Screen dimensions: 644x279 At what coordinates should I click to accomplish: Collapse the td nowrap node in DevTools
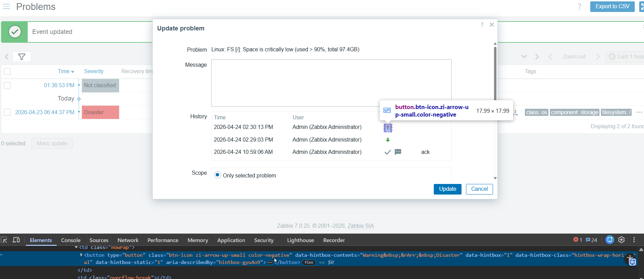click(76, 247)
